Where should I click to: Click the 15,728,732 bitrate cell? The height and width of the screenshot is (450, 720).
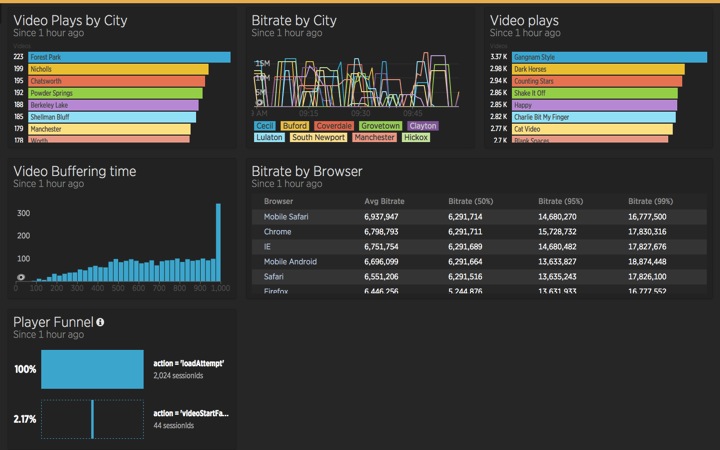tap(557, 232)
